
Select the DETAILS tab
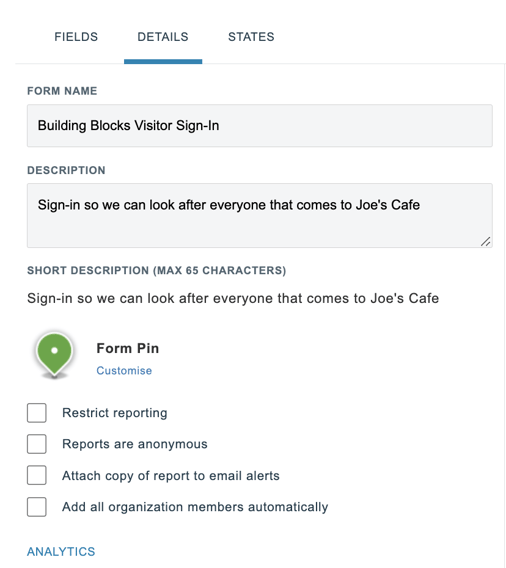[163, 37]
